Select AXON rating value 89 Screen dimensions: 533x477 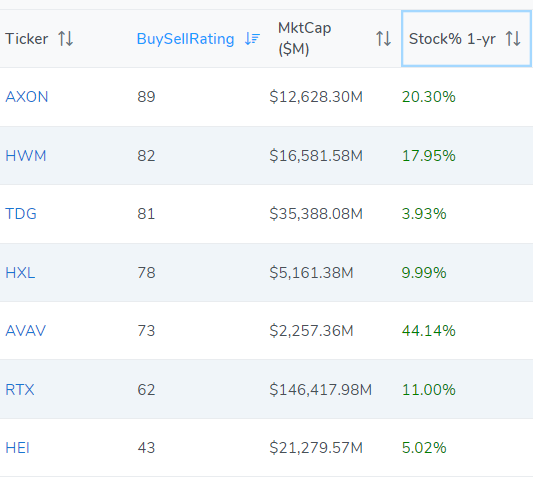pyautogui.click(x=146, y=97)
